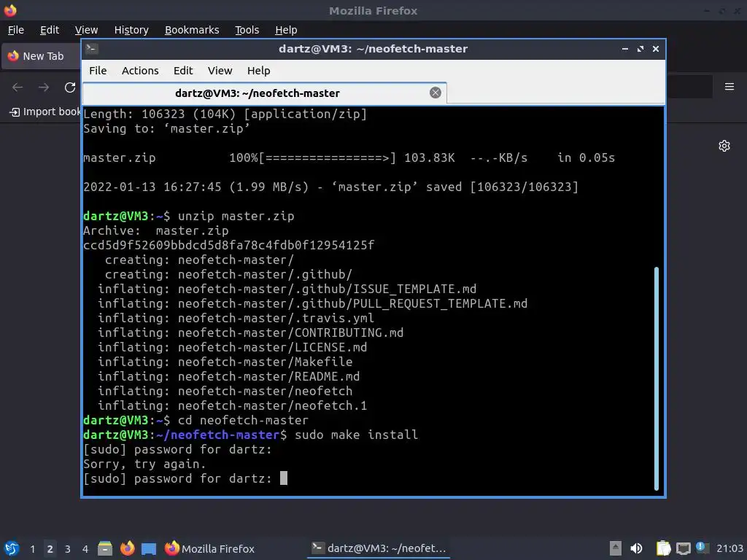Launch Firefox from panel quick launch
Viewport: 747px width, 560px height.
coord(127,548)
